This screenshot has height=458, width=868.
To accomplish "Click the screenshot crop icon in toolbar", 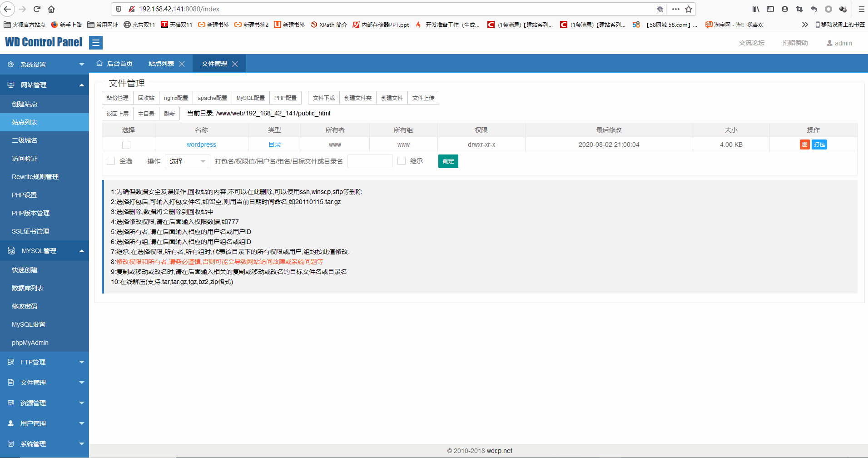I will pos(799,9).
